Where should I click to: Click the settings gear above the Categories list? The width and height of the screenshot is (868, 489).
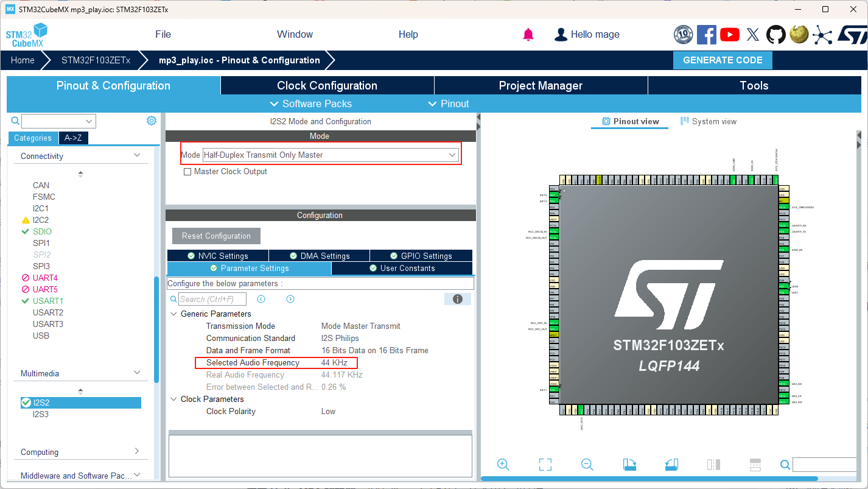coord(151,121)
